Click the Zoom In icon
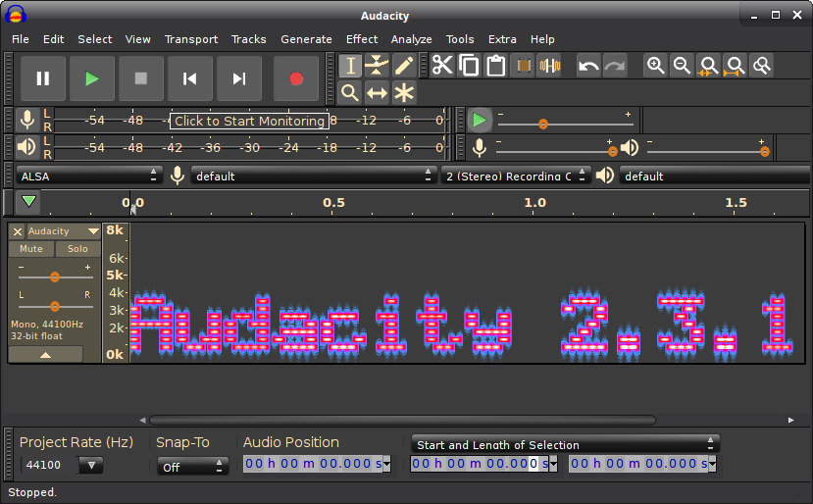The width and height of the screenshot is (813, 504). click(x=655, y=66)
